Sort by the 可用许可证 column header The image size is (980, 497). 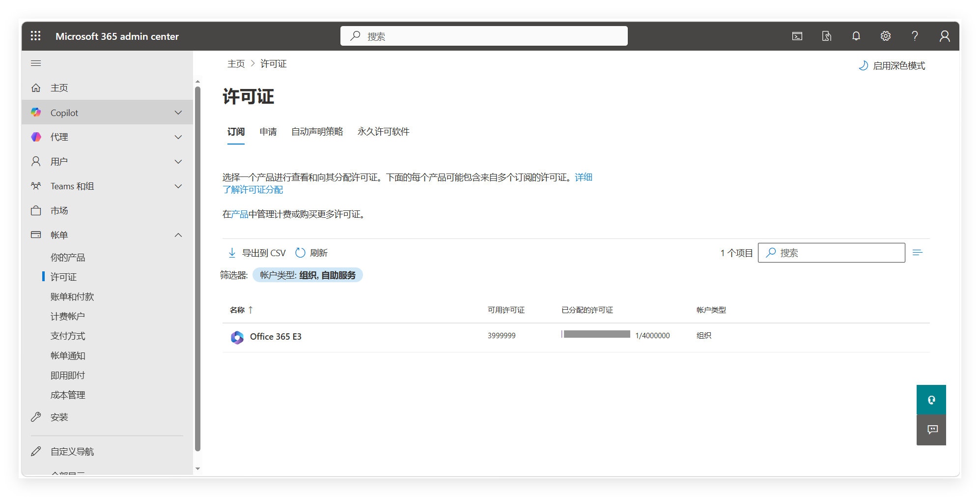point(506,310)
